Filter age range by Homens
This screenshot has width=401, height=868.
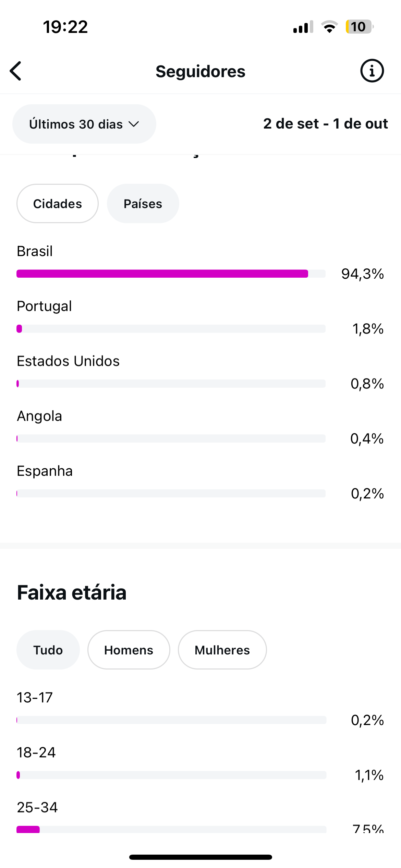coord(129,650)
